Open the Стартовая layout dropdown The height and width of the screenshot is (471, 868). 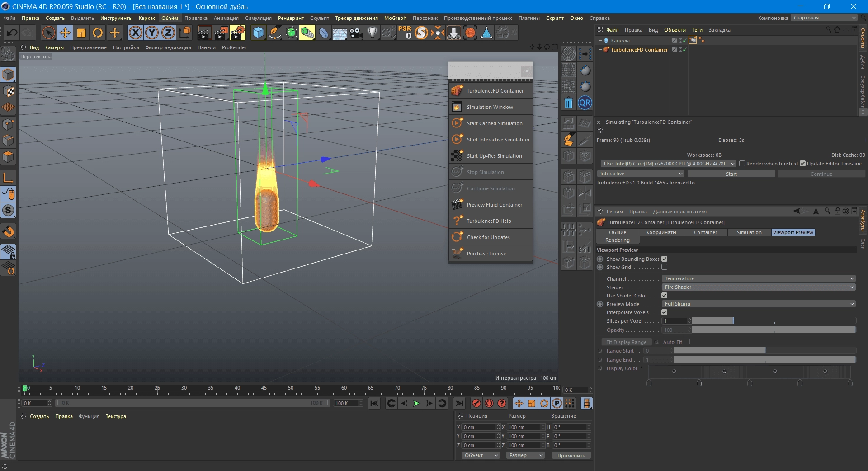[x=824, y=18]
